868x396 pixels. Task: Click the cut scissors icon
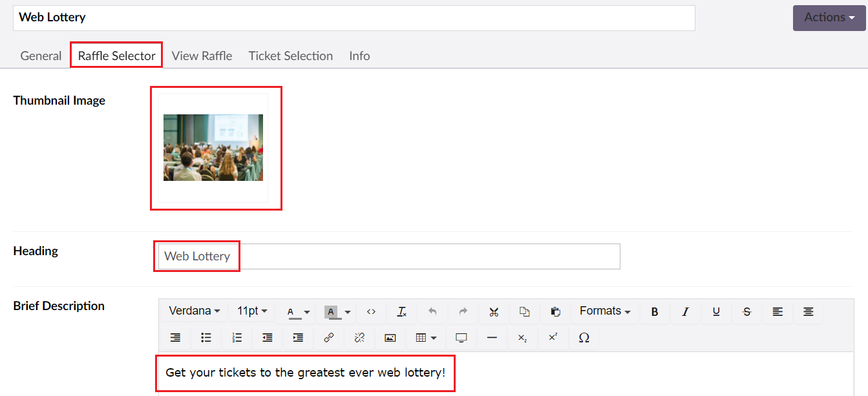tap(494, 311)
